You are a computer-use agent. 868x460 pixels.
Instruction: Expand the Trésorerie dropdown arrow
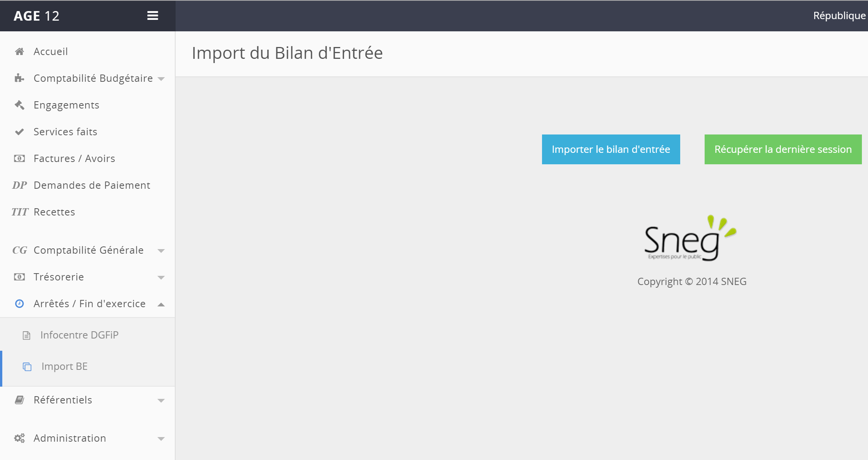(x=161, y=278)
